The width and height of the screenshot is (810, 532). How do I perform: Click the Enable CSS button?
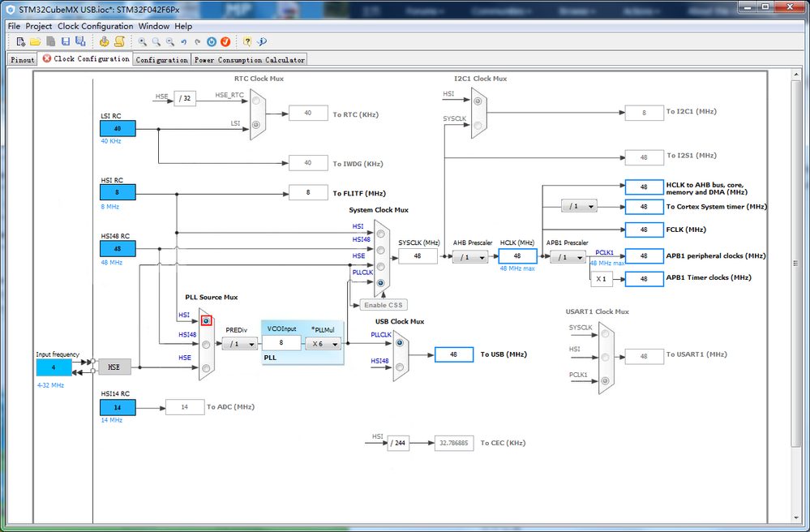(384, 305)
